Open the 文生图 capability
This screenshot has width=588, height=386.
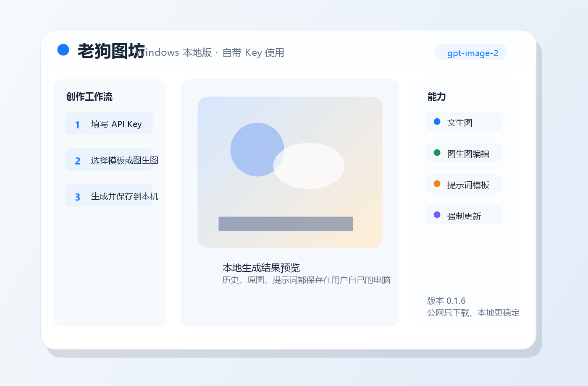click(464, 122)
